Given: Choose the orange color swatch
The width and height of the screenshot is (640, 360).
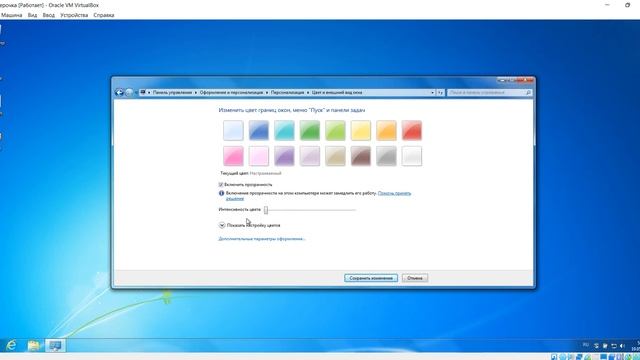Looking at the screenshot, I should click(386, 130).
